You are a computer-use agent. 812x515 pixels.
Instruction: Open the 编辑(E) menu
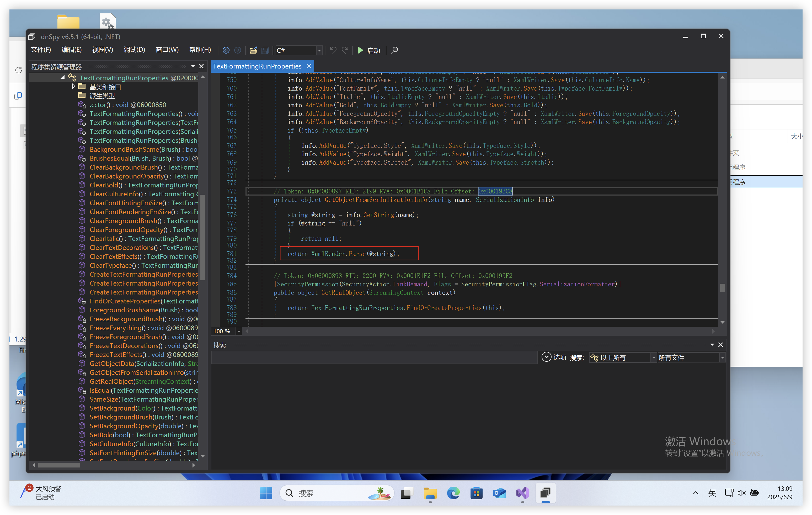72,50
